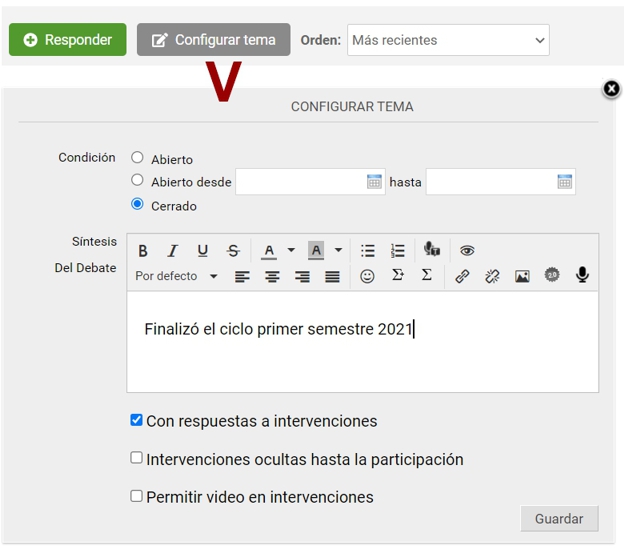Image resolution: width=624 pixels, height=550 pixels.
Task: Open the Orden dropdown showing Más recientes
Action: point(448,40)
